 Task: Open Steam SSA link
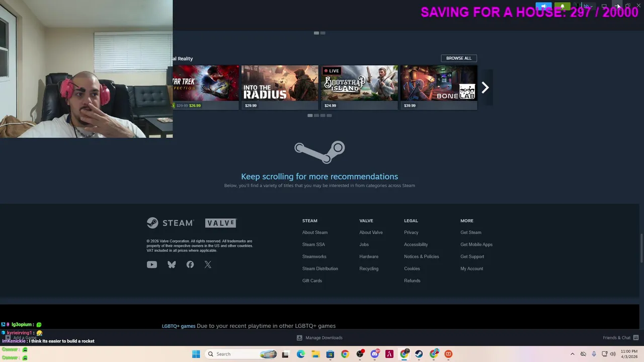(x=313, y=244)
